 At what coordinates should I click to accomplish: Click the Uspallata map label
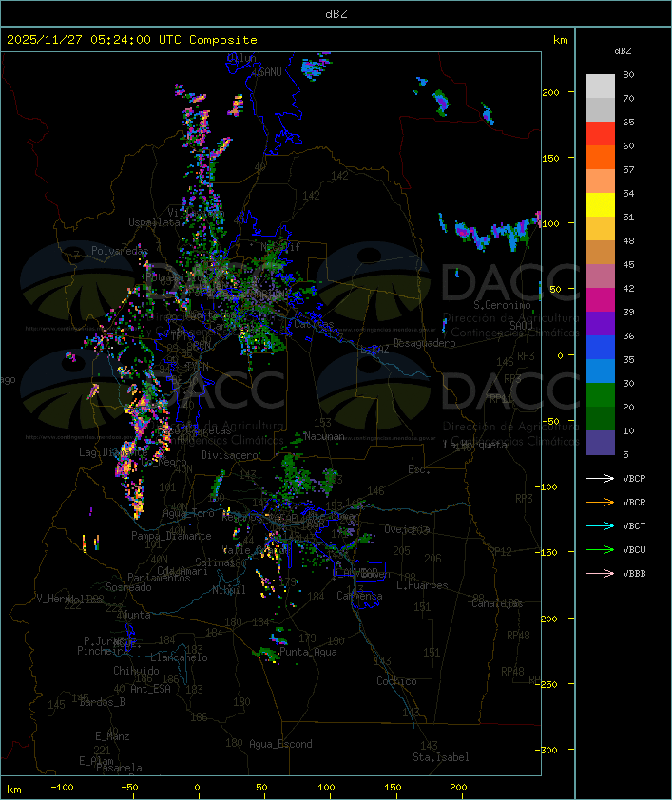pyautogui.click(x=154, y=222)
